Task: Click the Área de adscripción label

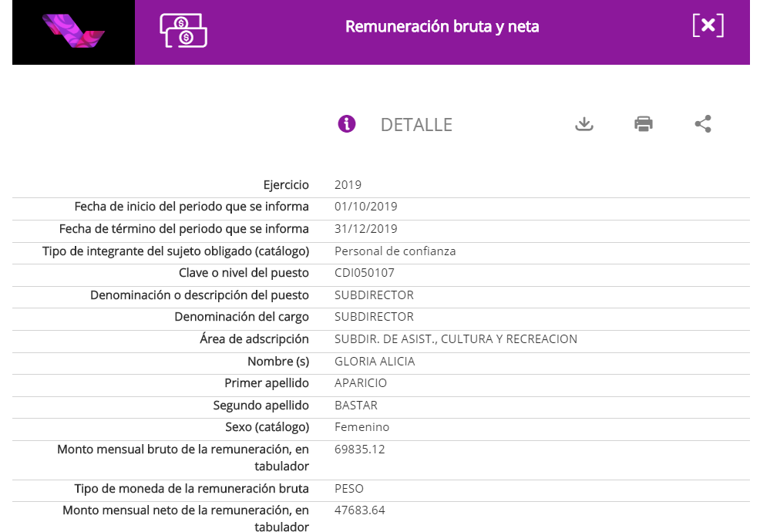Action: [254, 339]
